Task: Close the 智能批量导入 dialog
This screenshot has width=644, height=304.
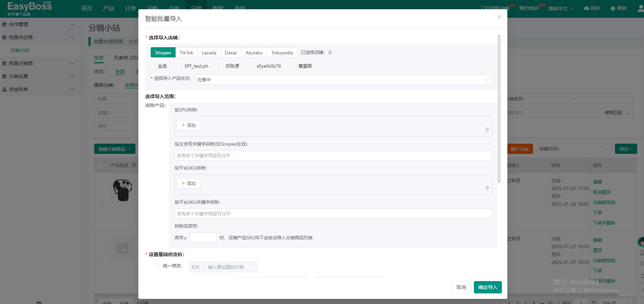Action: coord(499,17)
